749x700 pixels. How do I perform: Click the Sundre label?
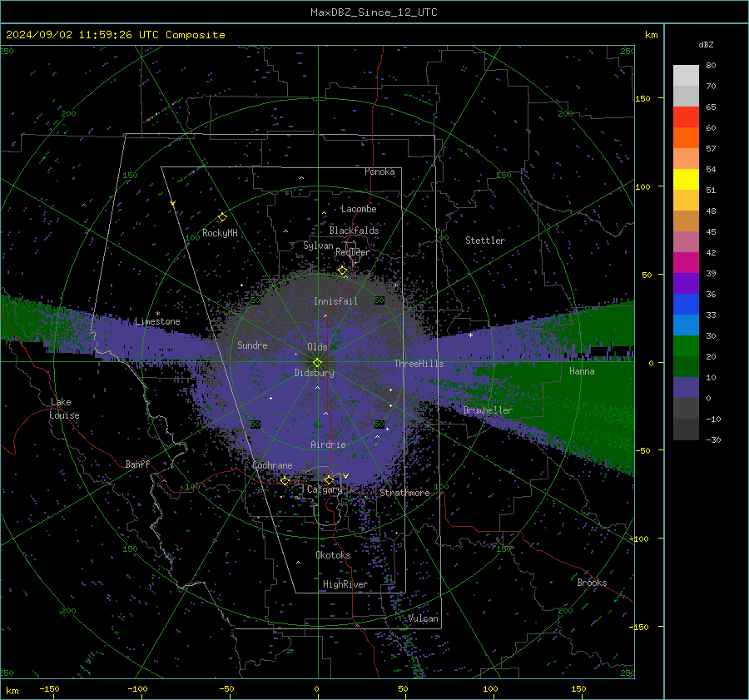(x=252, y=345)
